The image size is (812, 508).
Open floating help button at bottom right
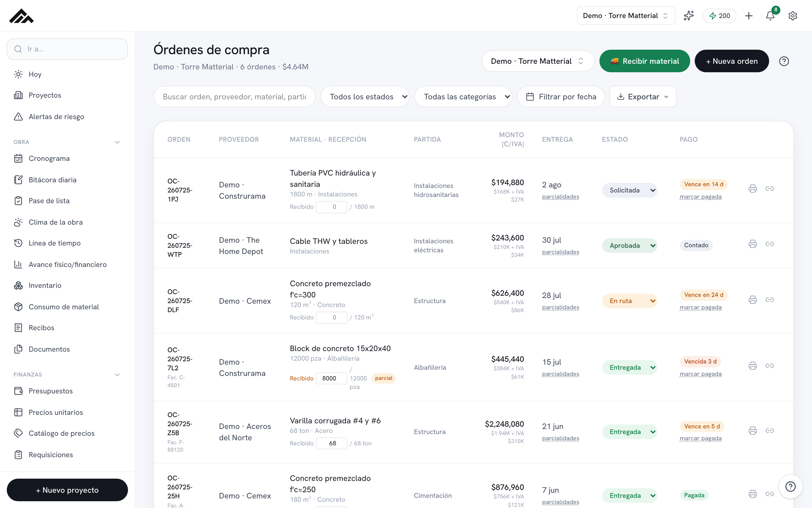pos(791,487)
